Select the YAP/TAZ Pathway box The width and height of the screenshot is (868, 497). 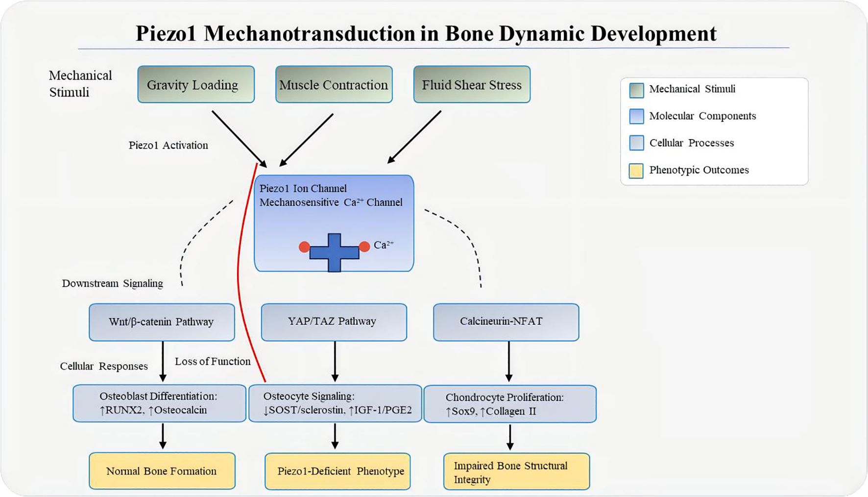pos(334,322)
